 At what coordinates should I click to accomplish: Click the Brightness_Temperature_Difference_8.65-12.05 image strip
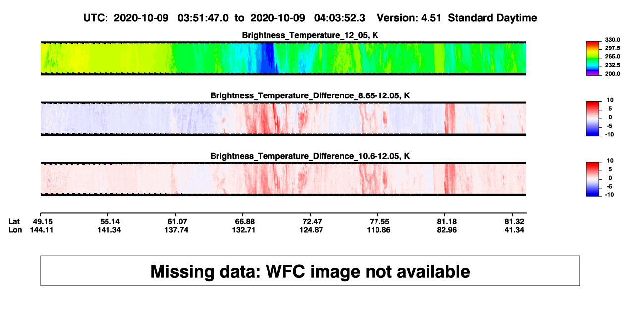(283, 119)
